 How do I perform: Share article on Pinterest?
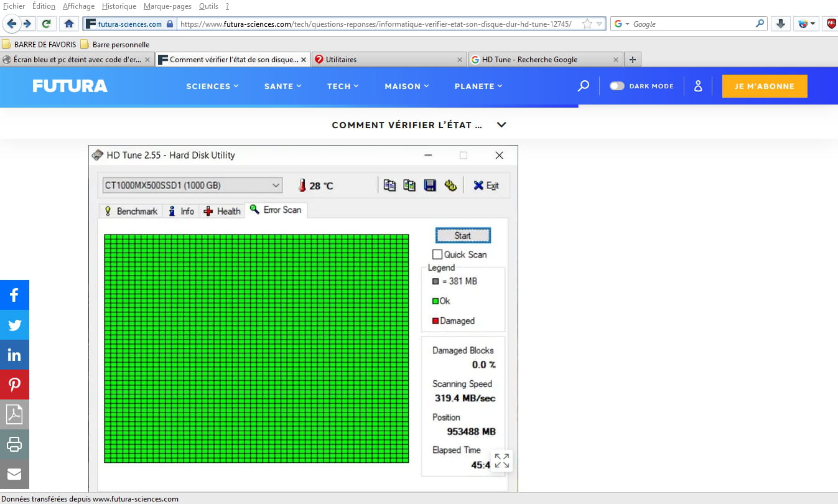[14, 385]
